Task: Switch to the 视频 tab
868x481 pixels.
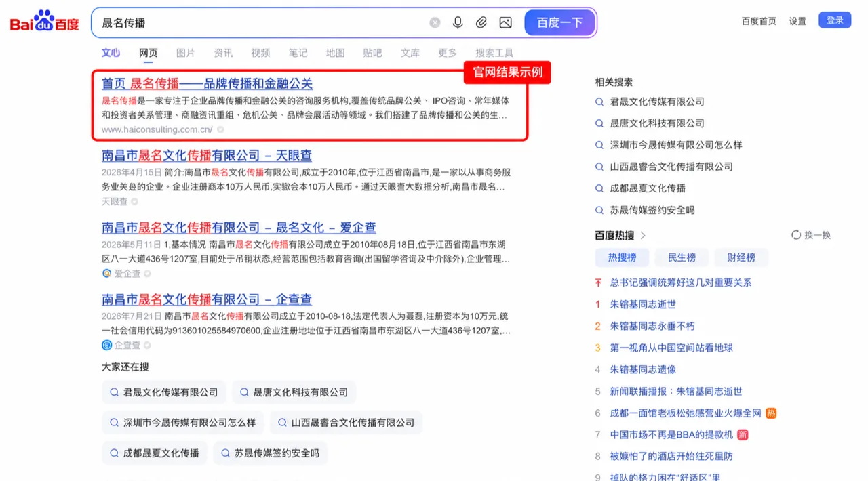Action: pyautogui.click(x=260, y=53)
